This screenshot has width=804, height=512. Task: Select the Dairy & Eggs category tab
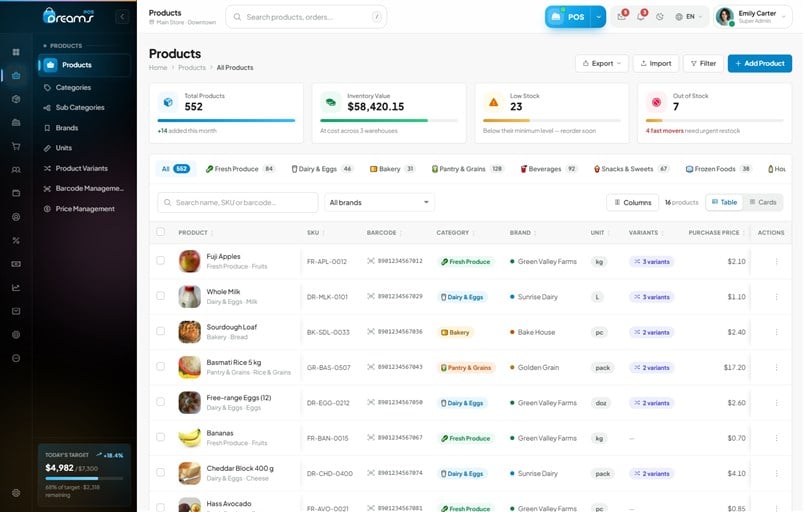coord(322,169)
